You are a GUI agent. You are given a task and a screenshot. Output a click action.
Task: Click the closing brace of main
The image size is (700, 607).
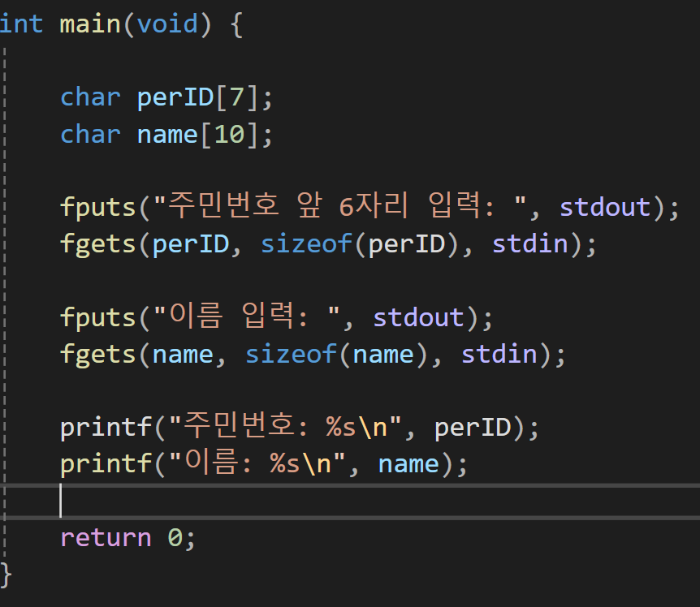[x=6, y=575]
